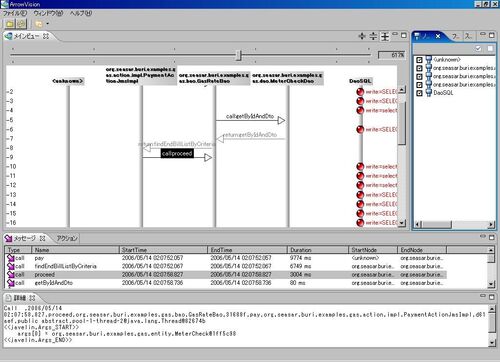
Task: Select the getByIdAndDto call row
Action: (x=225, y=283)
